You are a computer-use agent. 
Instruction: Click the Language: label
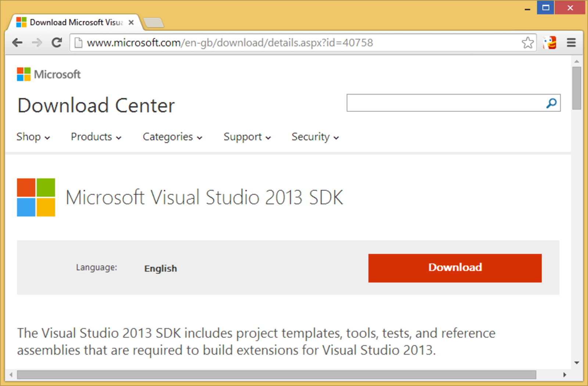pos(97,268)
